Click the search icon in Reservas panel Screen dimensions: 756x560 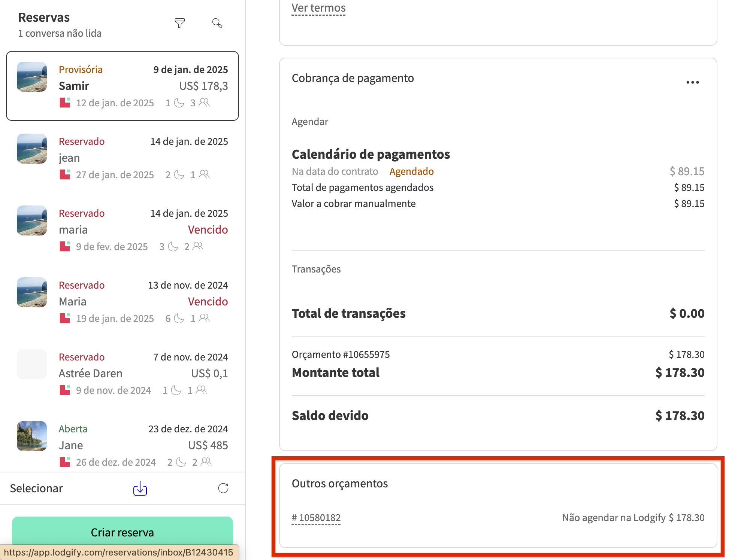point(217,23)
